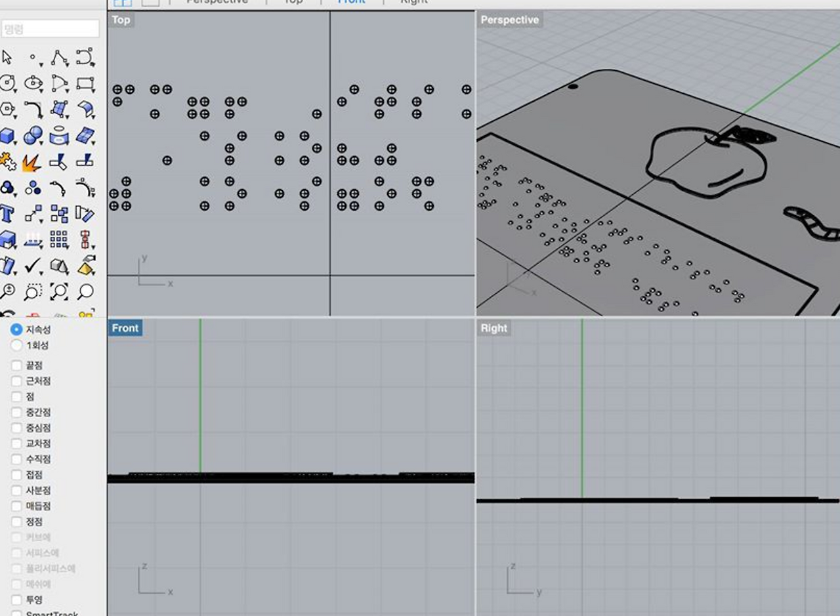Viewport: 840px width, 616px height.
Task: Click the points off curve icon
Action: click(x=85, y=188)
